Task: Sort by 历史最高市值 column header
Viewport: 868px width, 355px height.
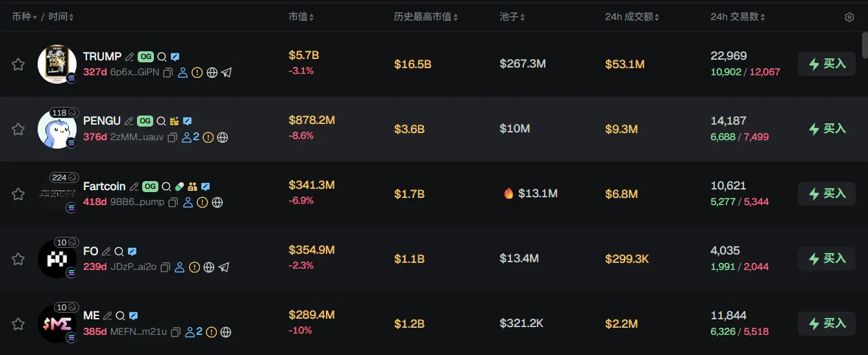Action: (426, 17)
